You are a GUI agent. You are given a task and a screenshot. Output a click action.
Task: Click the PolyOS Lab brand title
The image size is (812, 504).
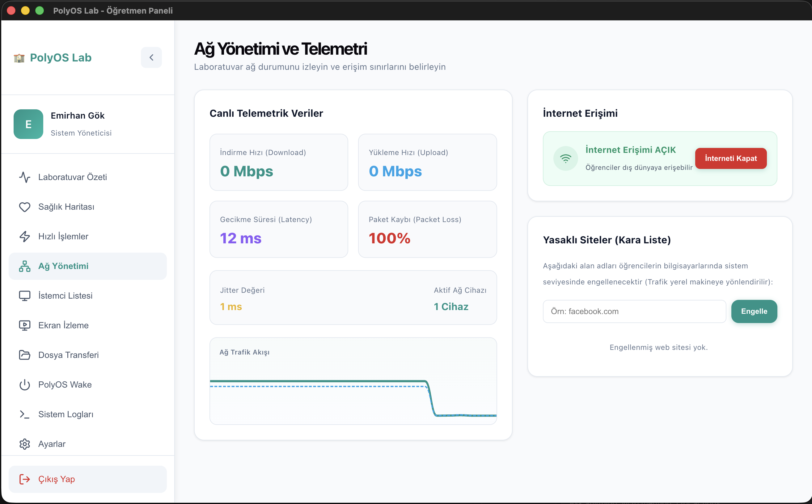click(61, 58)
